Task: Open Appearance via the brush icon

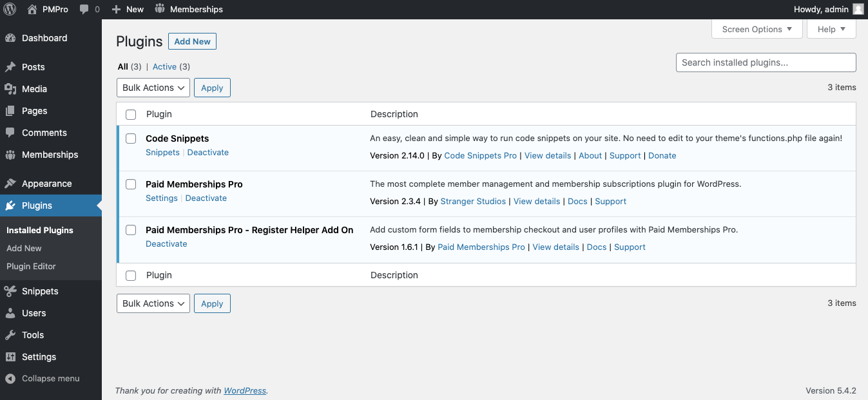Action: [x=13, y=183]
